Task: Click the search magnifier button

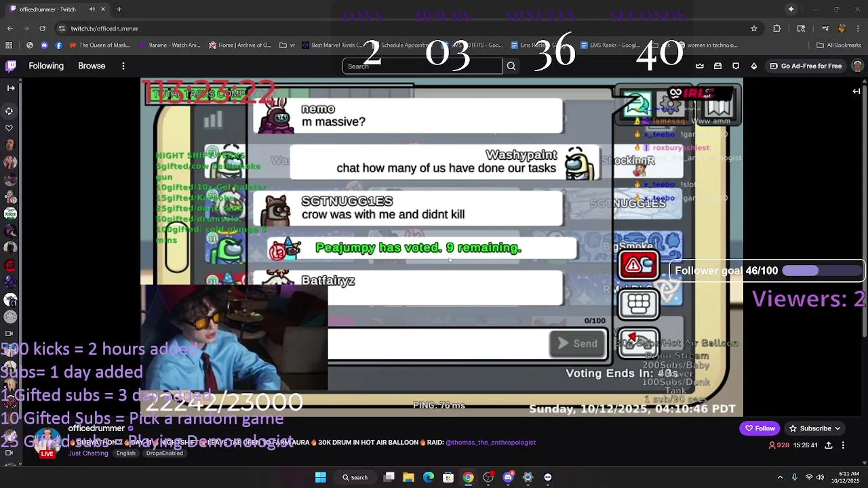Action: coord(511,66)
